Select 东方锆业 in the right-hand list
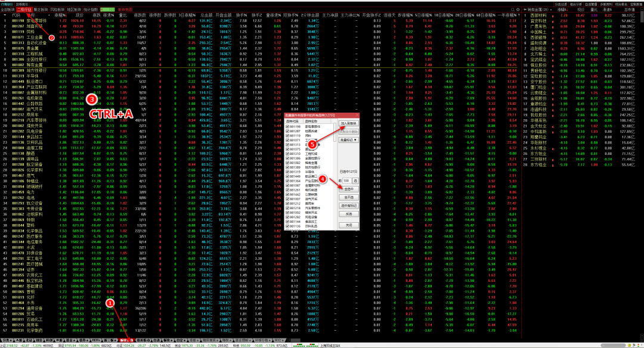 coord(538,164)
